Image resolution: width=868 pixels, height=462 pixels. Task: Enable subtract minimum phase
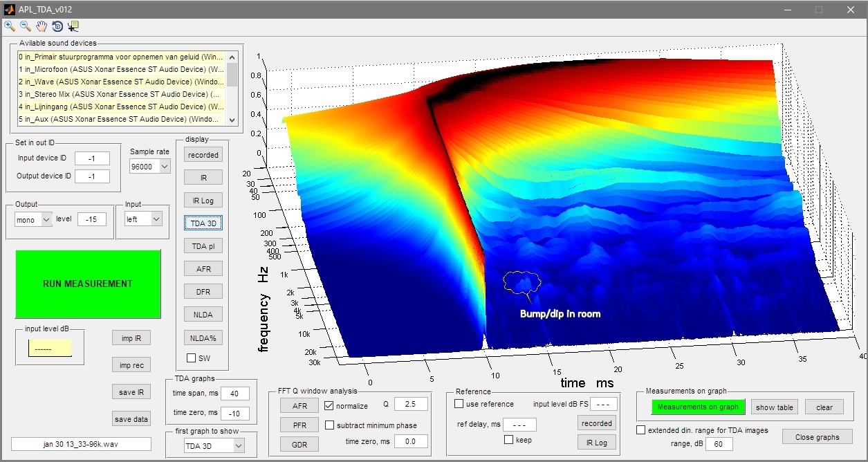tap(329, 425)
